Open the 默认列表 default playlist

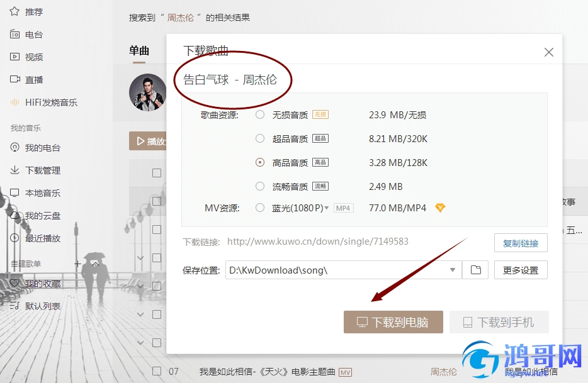pos(35,306)
